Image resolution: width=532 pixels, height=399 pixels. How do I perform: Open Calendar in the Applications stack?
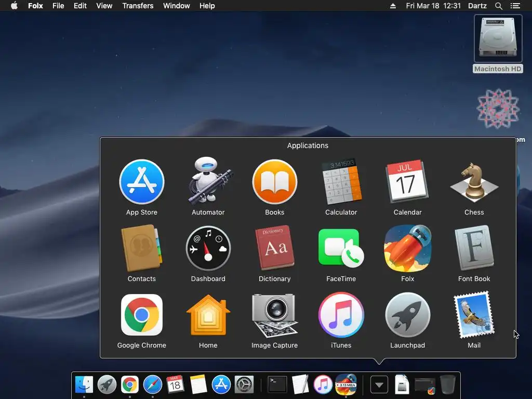[407, 181]
